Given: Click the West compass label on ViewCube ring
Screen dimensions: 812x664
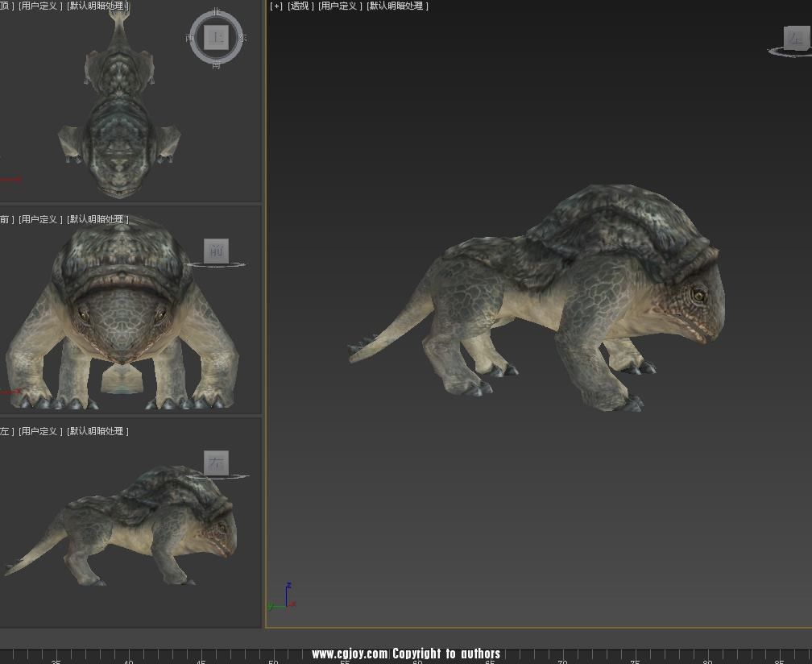Looking at the screenshot, I should pyautogui.click(x=190, y=39).
